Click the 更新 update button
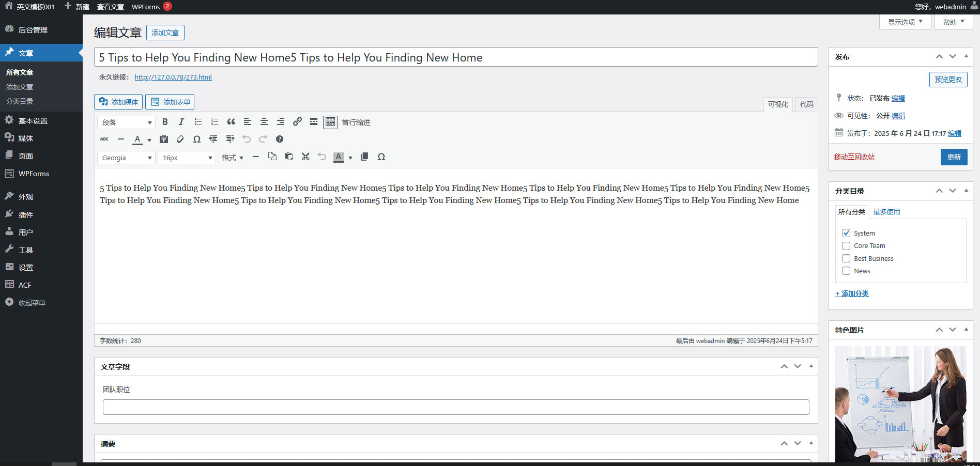The height and width of the screenshot is (466, 980). 954,157
